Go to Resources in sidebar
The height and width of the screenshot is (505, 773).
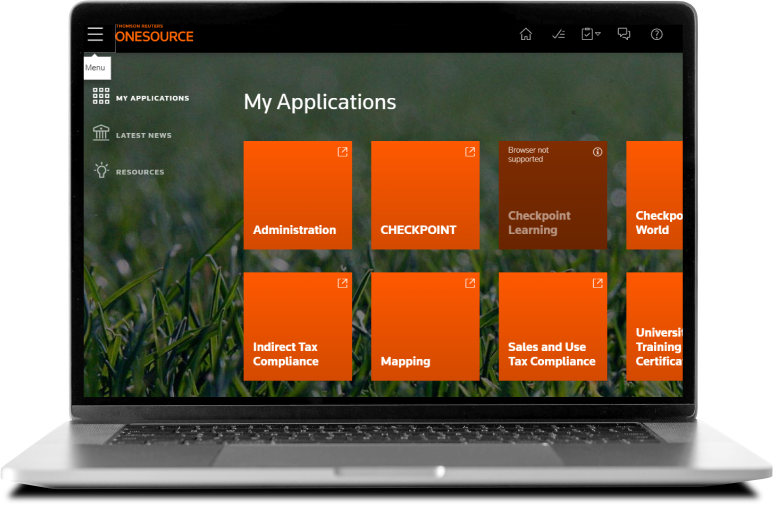tap(140, 172)
